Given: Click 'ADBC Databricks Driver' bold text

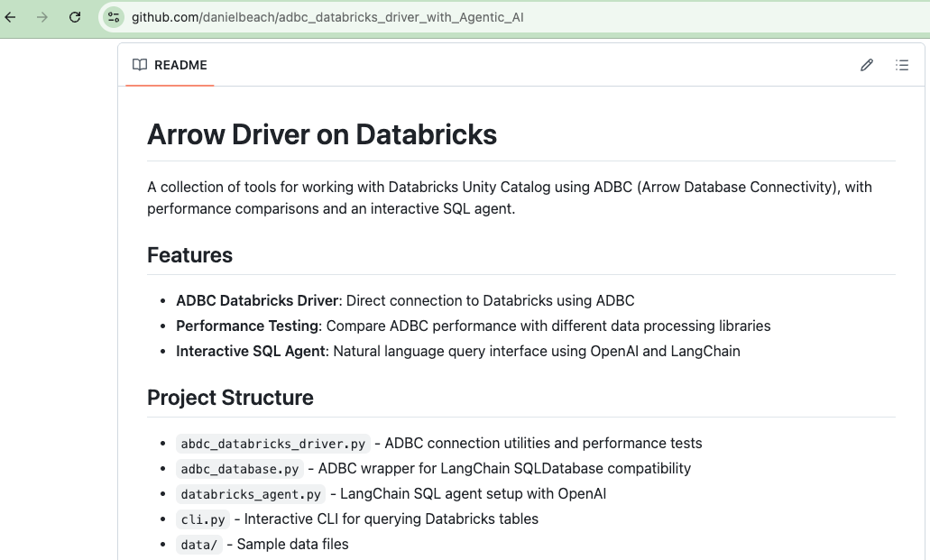Looking at the screenshot, I should point(257,301).
